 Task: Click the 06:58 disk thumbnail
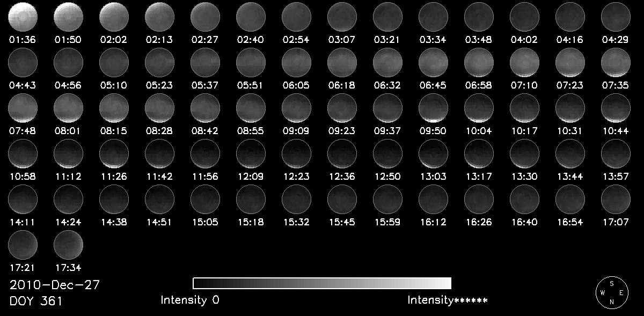pos(479,62)
